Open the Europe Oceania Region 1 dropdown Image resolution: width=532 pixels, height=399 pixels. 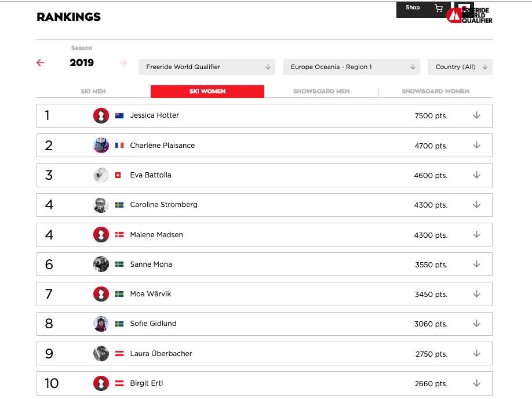click(352, 67)
